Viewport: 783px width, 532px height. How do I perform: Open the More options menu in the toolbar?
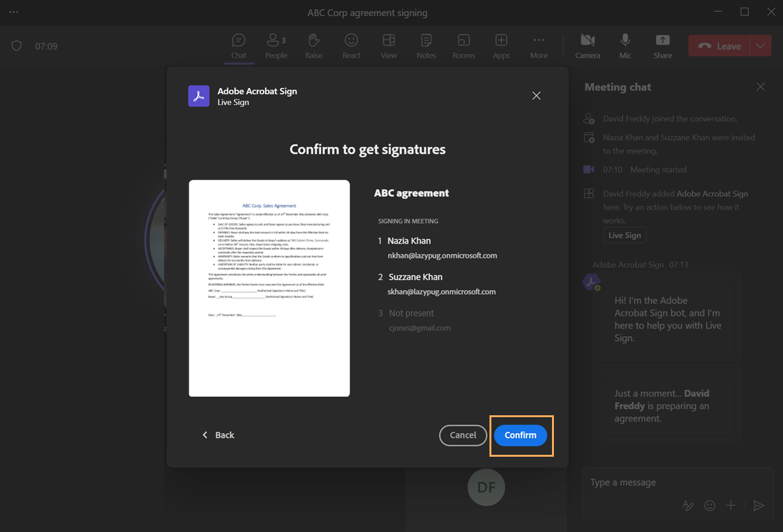pyautogui.click(x=538, y=45)
